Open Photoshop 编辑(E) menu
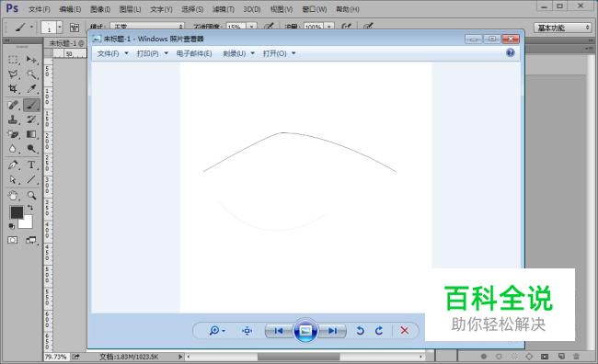598x364 pixels. (x=70, y=9)
